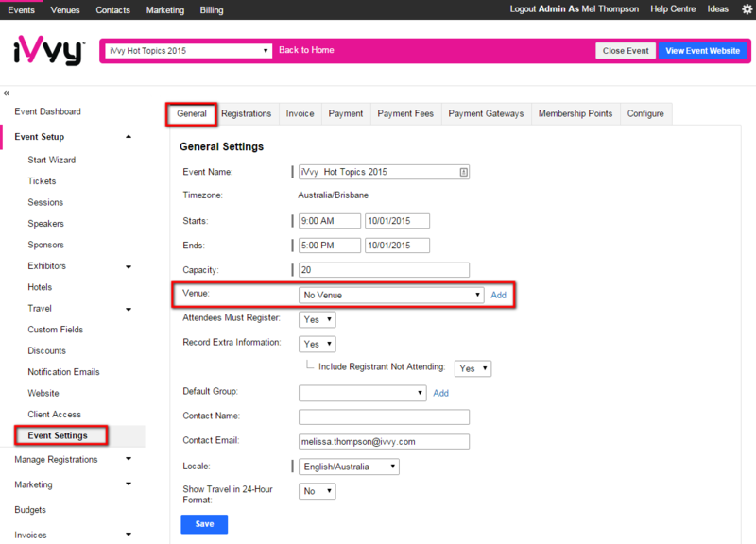Open the Venues top menu
The image size is (756, 544).
point(65,10)
